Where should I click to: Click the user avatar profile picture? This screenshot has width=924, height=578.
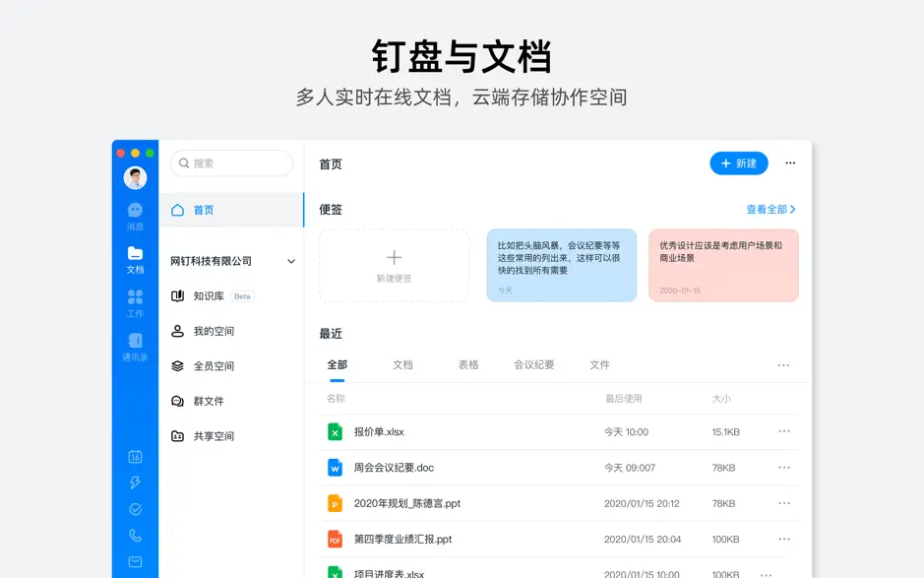click(135, 178)
